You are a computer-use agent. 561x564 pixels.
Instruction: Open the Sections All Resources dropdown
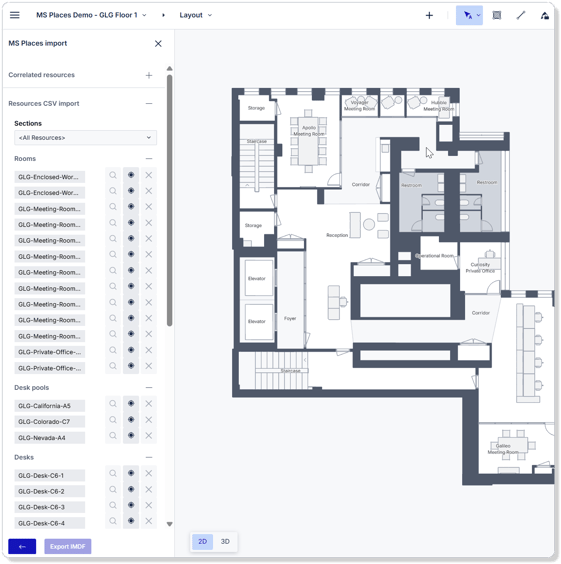(85, 138)
